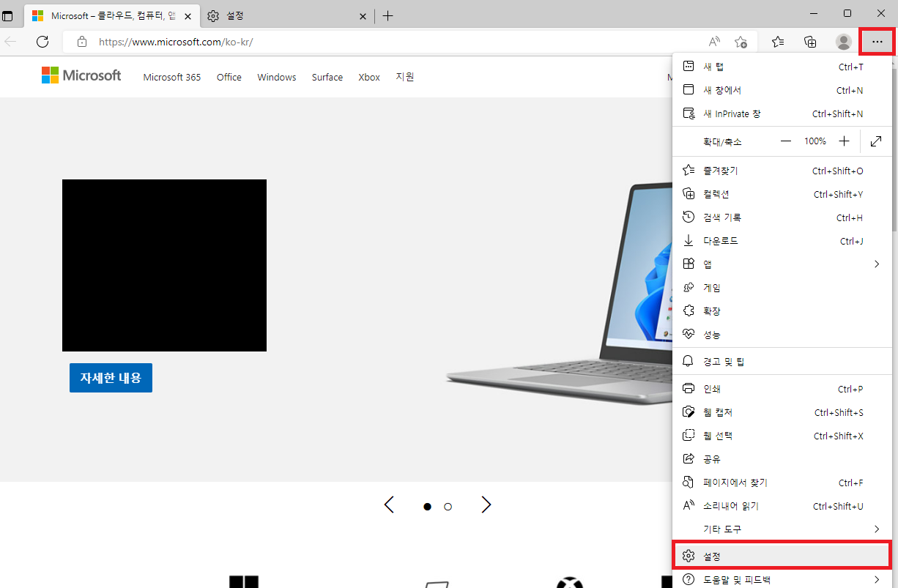Open Office nav link
Screen dimensions: 898x588
[229, 77]
